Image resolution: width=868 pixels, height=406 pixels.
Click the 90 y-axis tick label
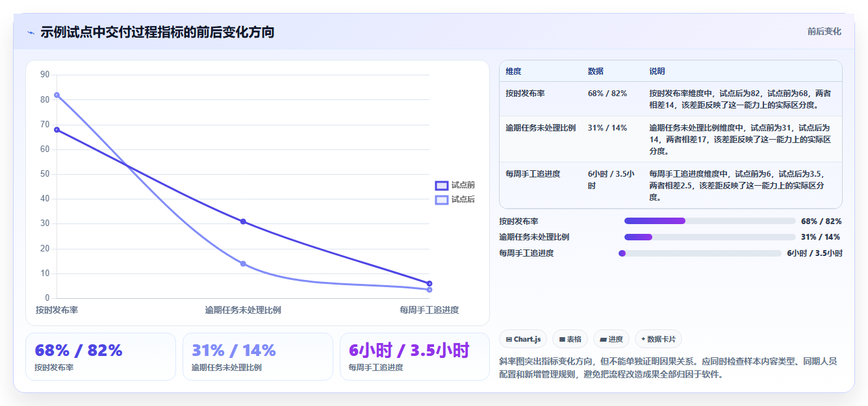[x=45, y=75]
